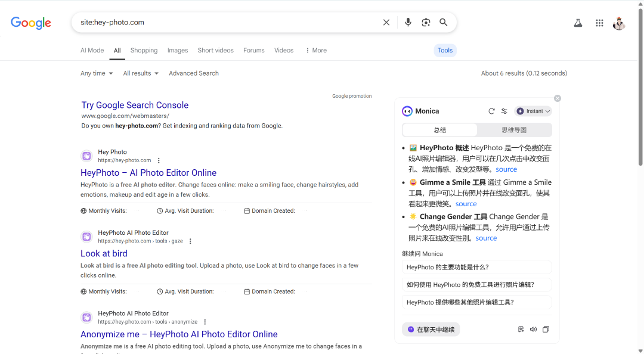This screenshot has height=354, width=644.
Task: Click favicon of the tools › anonymize result
Action: 86,318
